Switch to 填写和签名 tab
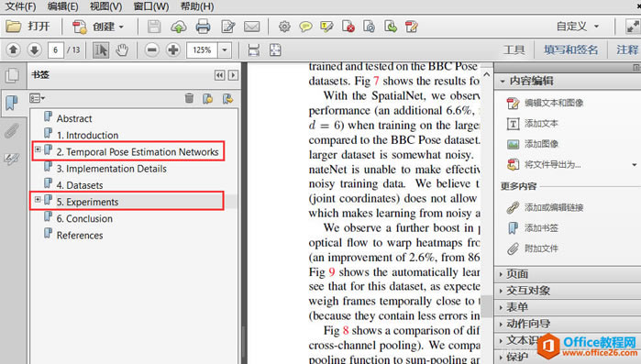Image resolution: width=641 pixels, height=364 pixels. pyautogui.click(x=570, y=50)
